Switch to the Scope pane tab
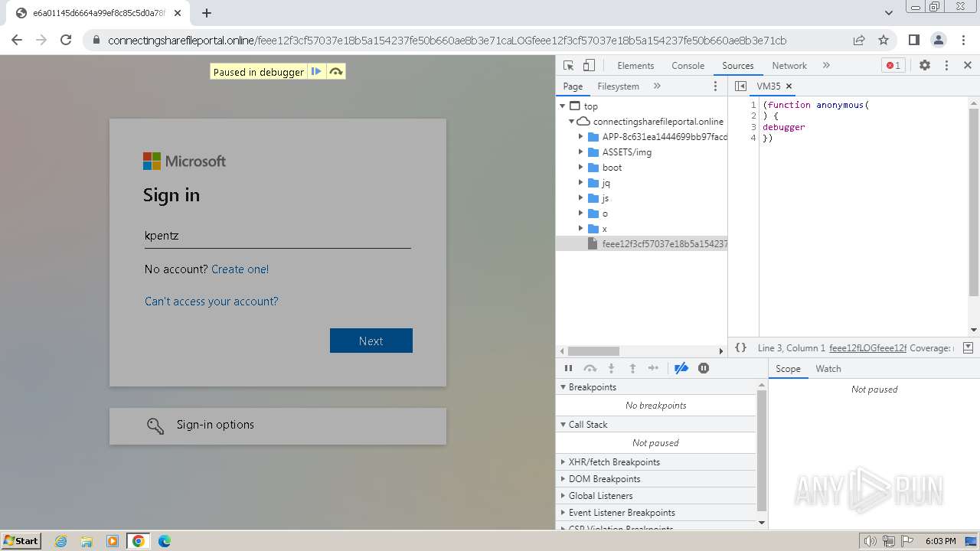Screen dimensions: 980x551 pos(788,369)
